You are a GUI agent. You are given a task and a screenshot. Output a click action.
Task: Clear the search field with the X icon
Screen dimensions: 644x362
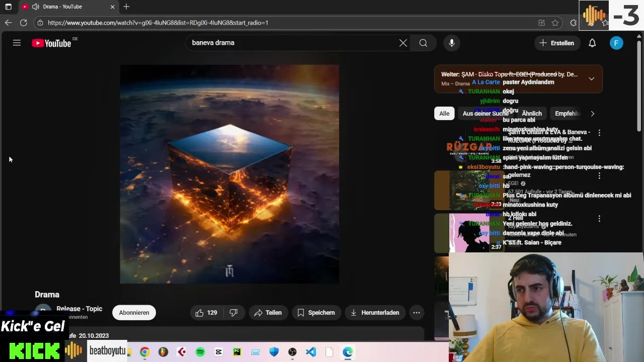tap(403, 43)
